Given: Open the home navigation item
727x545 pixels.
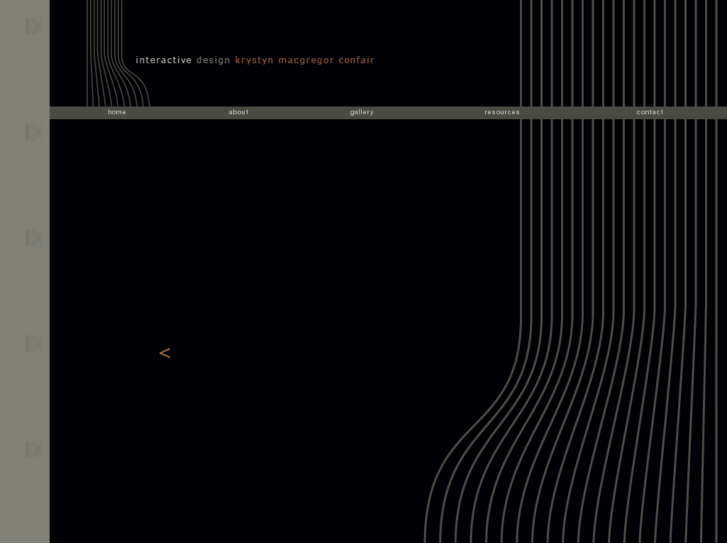Looking at the screenshot, I should pyautogui.click(x=117, y=112).
